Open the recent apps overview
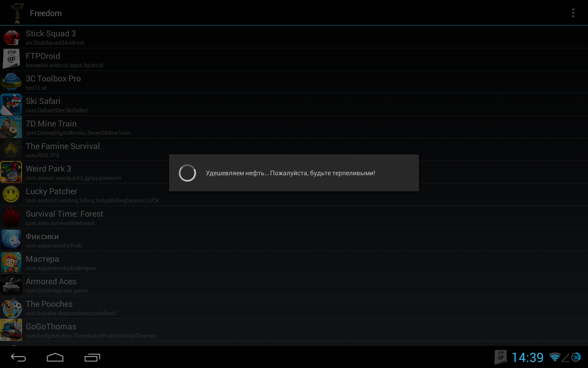 pos(92,357)
